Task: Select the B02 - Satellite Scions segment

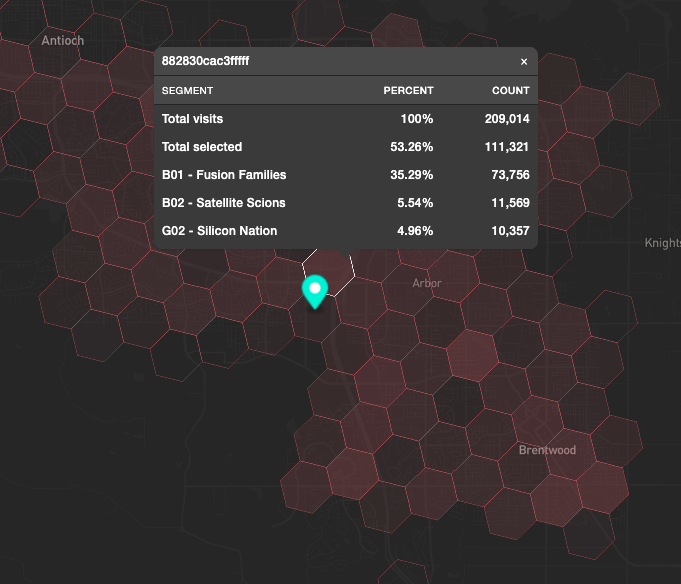Action: (x=224, y=203)
